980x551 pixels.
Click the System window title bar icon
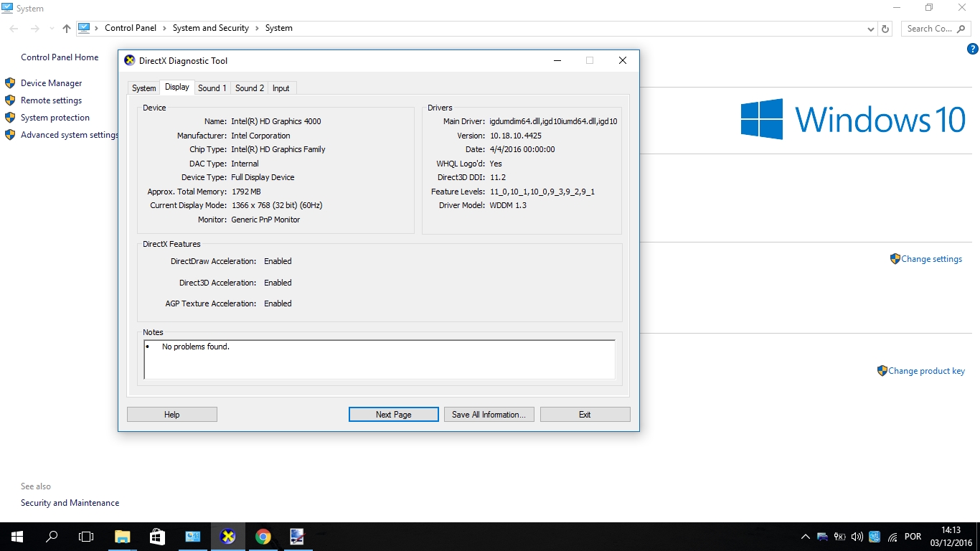pos(7,8)
